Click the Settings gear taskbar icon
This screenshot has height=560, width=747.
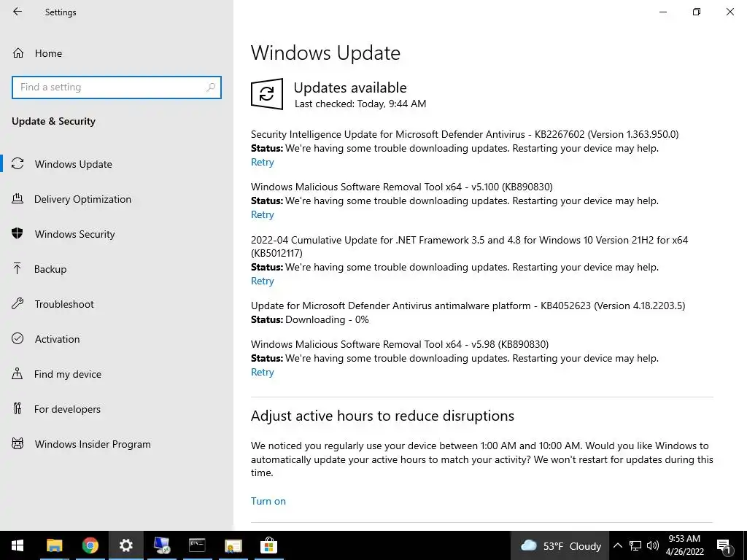pos(125,545)
